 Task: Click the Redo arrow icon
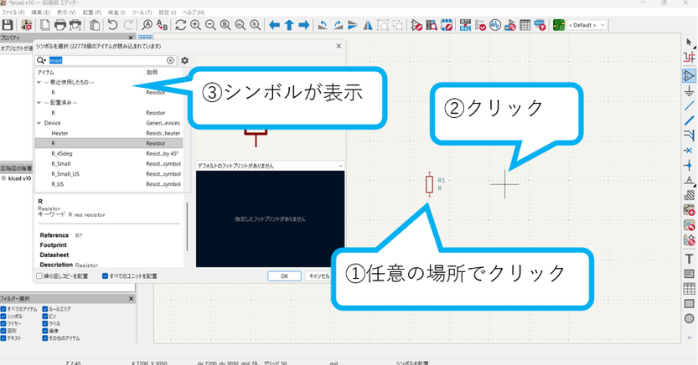click(128, 25)
